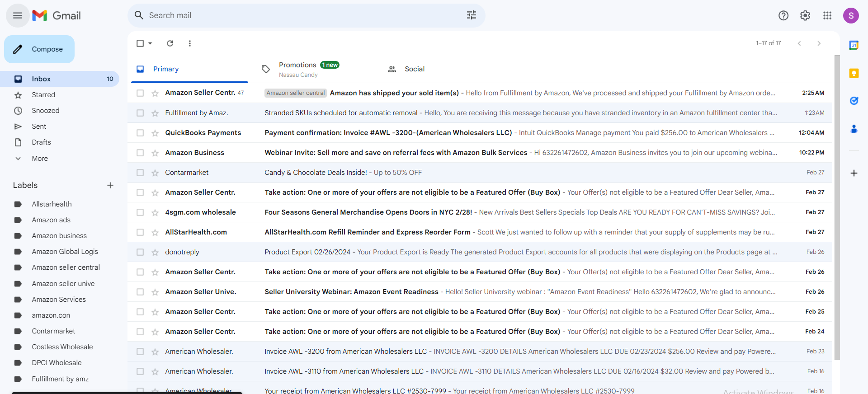Viewport: 868px width, 394px height.
Task: Select the Fulfillment by Amaz. email checkbox
Action: (140, 113)
